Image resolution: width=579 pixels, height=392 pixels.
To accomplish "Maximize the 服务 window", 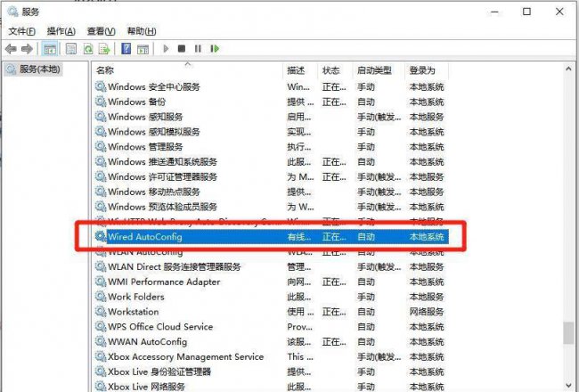I will click(526, 12).
